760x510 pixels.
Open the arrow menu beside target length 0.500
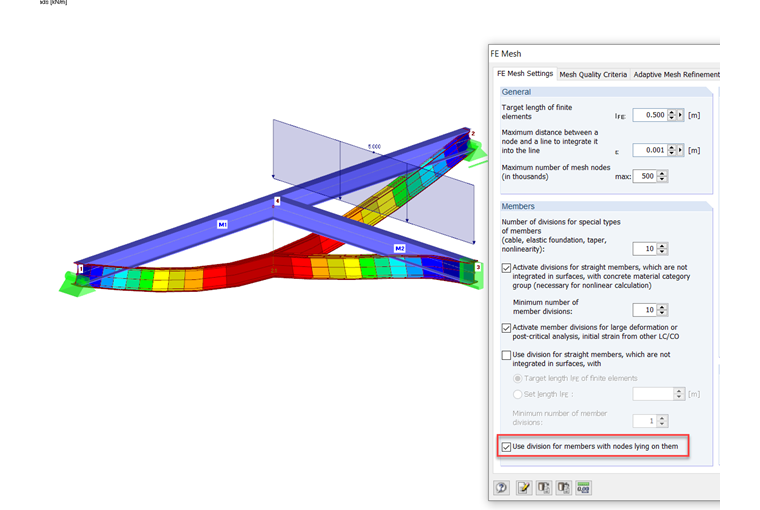coord(681,115)
